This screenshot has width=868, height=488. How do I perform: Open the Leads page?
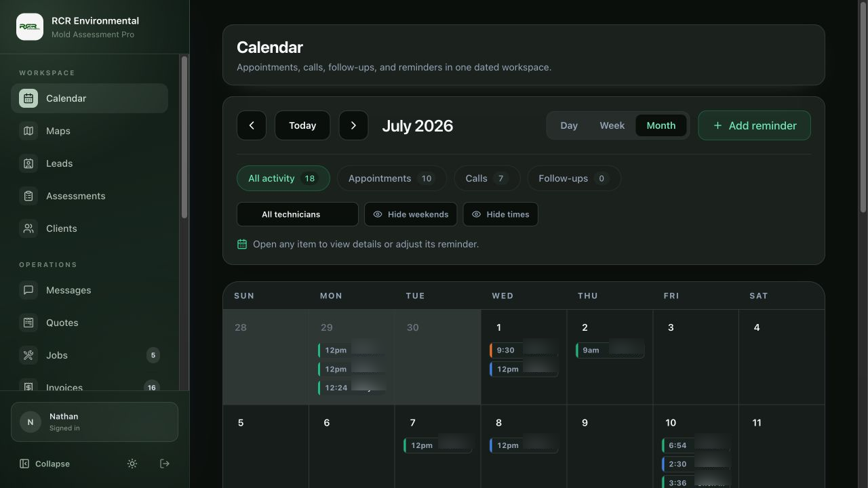(90, 163)
